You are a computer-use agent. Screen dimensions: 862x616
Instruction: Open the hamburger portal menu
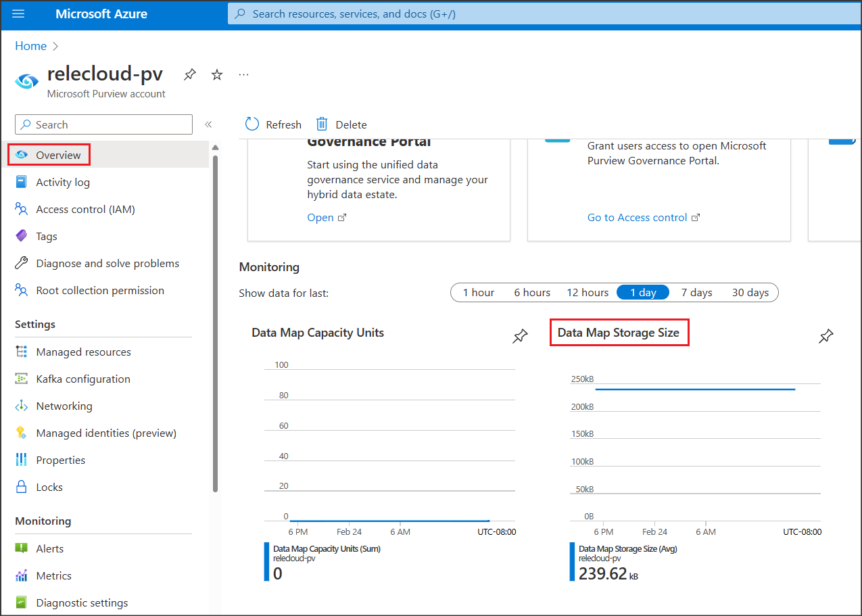click(18, 14)
